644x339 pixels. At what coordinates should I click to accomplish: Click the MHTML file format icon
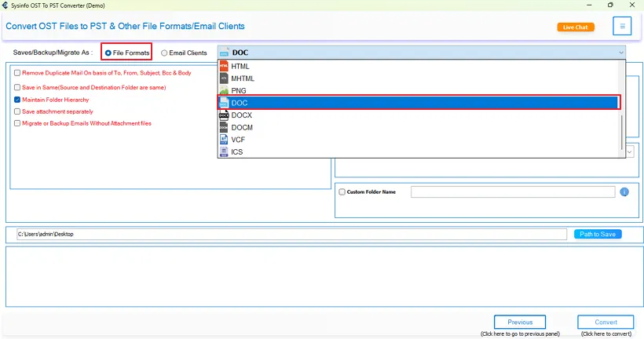pos(224,78)
